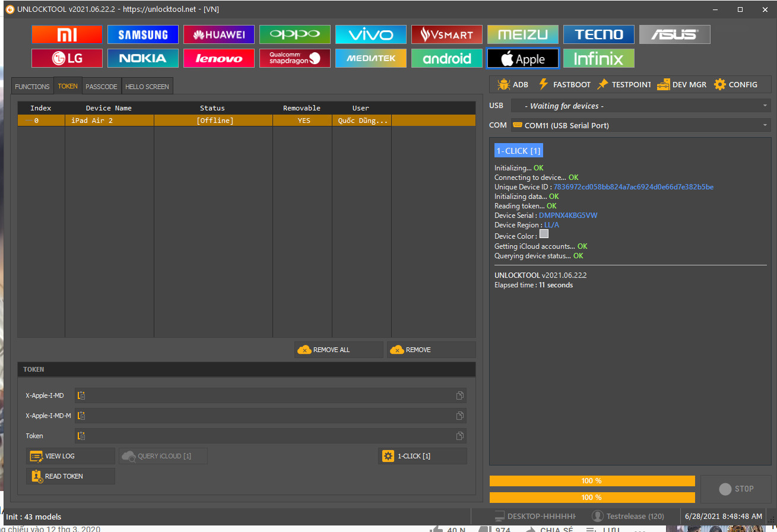Switch to the Hello Screen tab
Screen dimensions: 777x532
[147, 86]
